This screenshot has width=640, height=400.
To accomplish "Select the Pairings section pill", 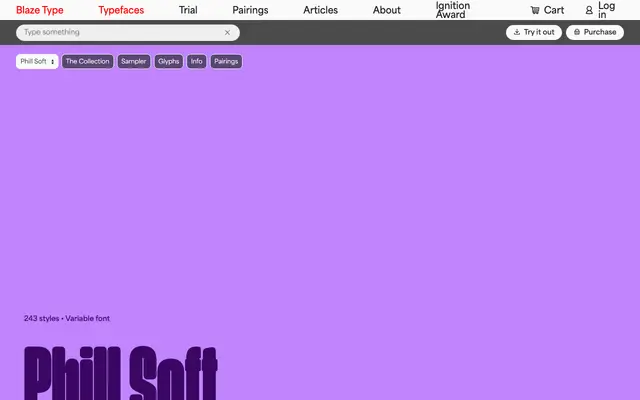I will [x=226, y=62].
